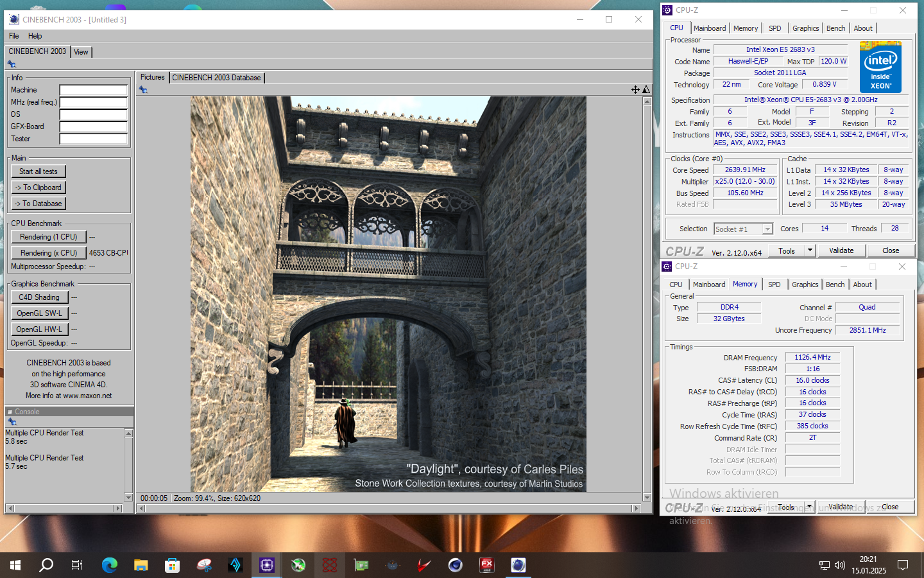The height and width of the screenshot is (578, 924).
Task: Open the Graphics tab in the CPU-Z Memory window
Action: [x=805, y=285]
